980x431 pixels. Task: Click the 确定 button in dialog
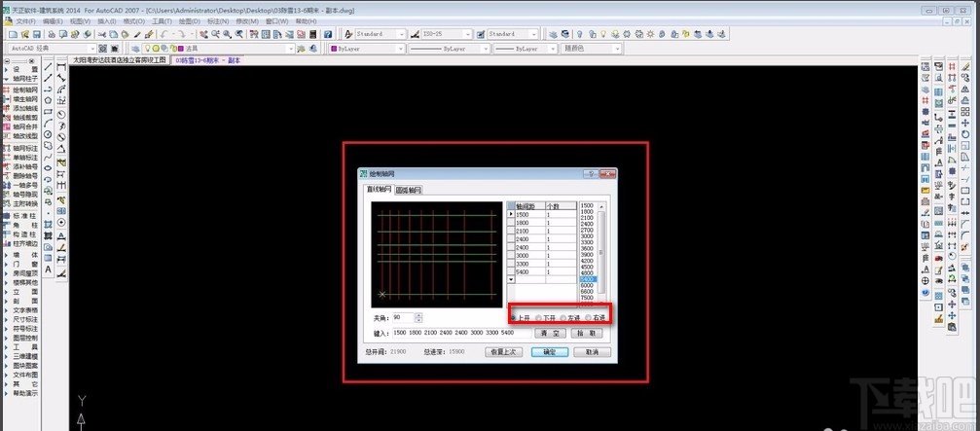point(550,351)
